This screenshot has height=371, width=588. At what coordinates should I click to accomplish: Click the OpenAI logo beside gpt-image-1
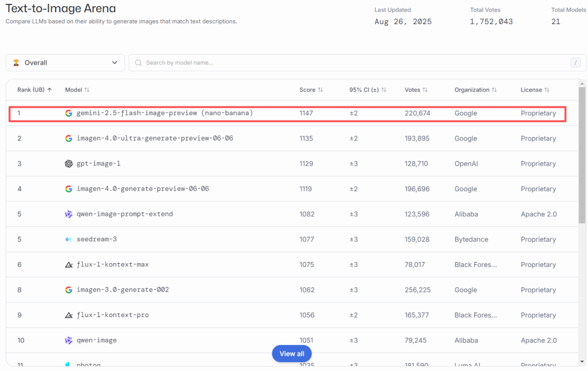click(x=69, y=163)
